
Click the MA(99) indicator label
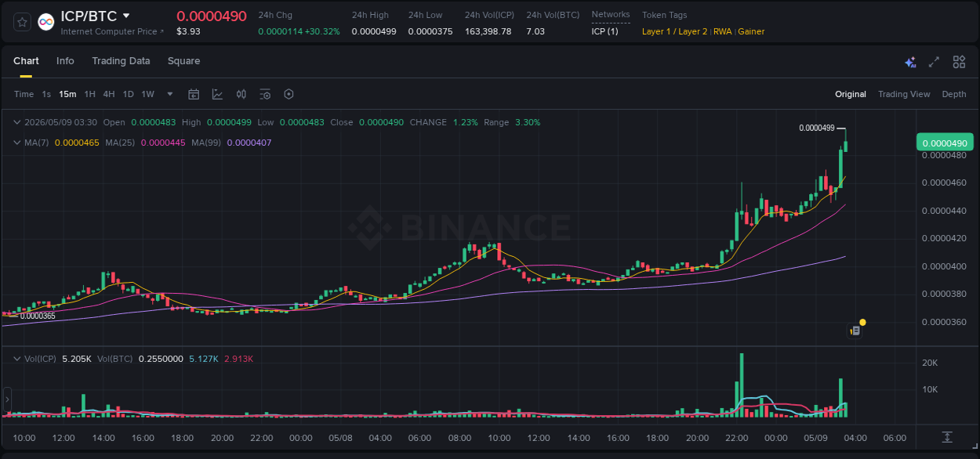[207, 143]
